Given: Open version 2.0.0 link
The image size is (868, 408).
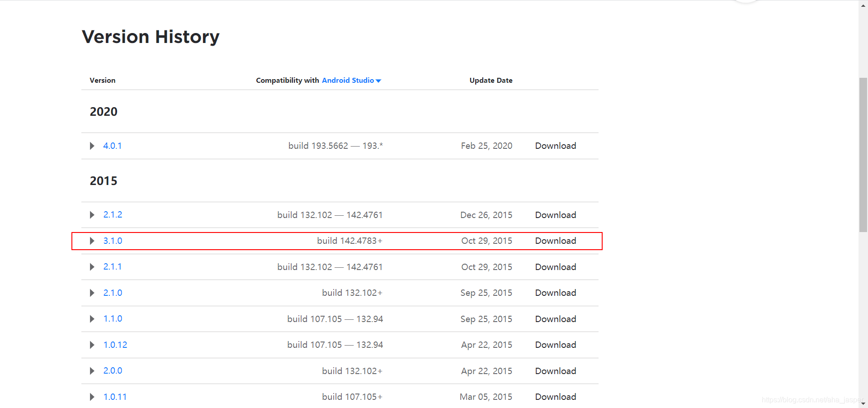Looking at the screenshot, I should tap(113, 371).
